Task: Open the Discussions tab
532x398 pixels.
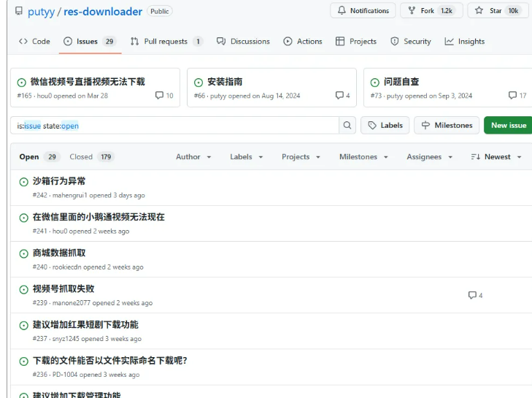Action: click(243, 42)
